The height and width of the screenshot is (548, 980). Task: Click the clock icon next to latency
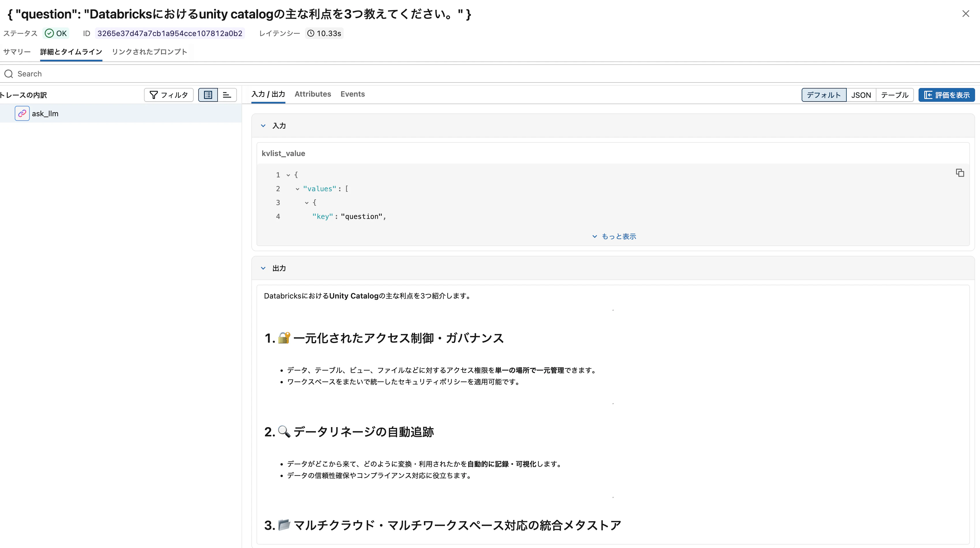tap(311, 33)
